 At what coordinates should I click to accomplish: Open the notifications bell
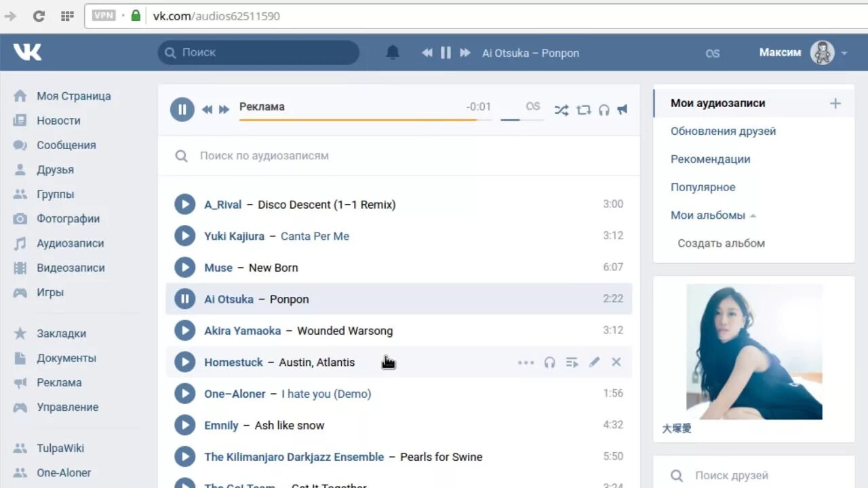tap(393, 52)
